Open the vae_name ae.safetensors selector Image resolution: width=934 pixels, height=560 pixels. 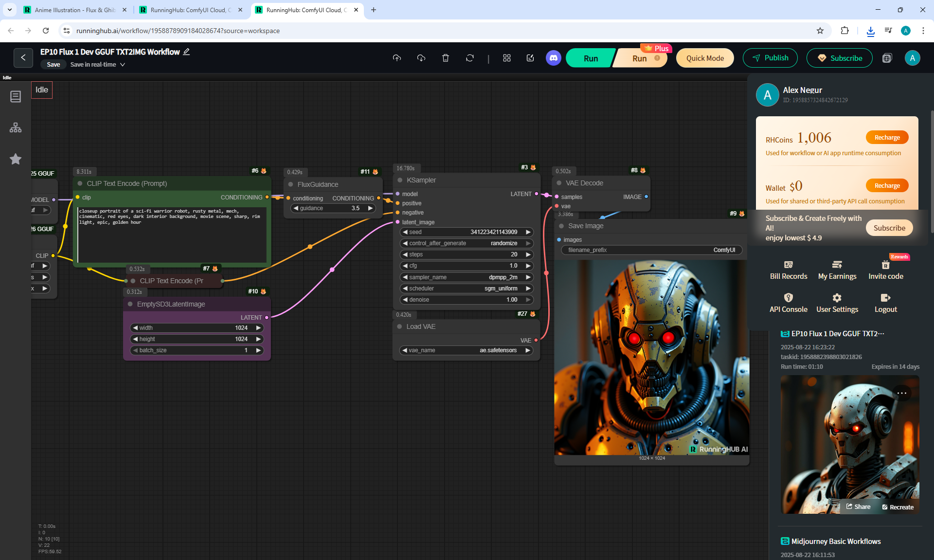pos(466,350)
